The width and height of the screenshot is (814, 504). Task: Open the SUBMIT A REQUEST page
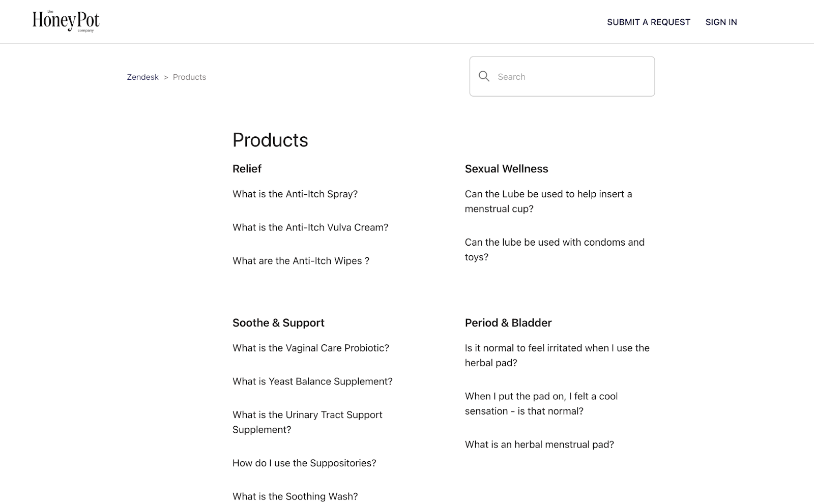(x=648, y=22)
